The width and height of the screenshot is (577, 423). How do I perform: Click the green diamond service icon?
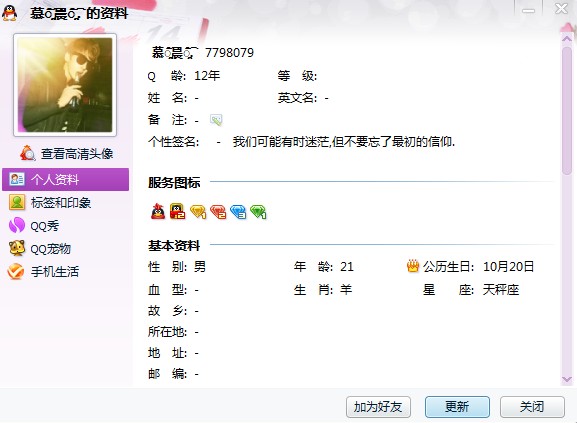pyautogui.click(x=258, y=212)
